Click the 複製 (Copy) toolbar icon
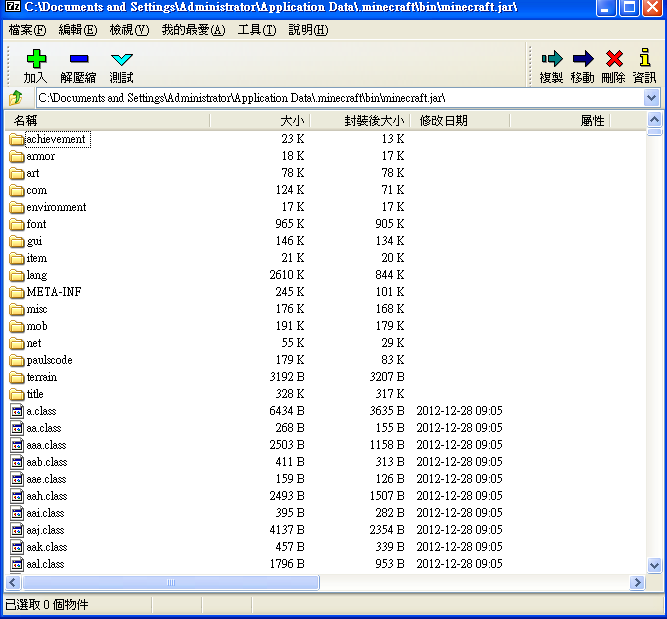This screenshot has width=667, height=619. (x=551, y=60)
